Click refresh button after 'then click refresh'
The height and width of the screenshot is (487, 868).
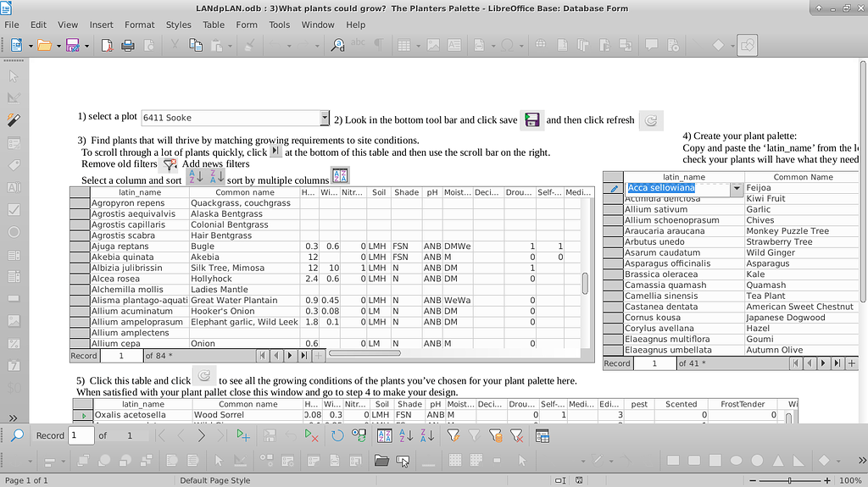(651, 120)
